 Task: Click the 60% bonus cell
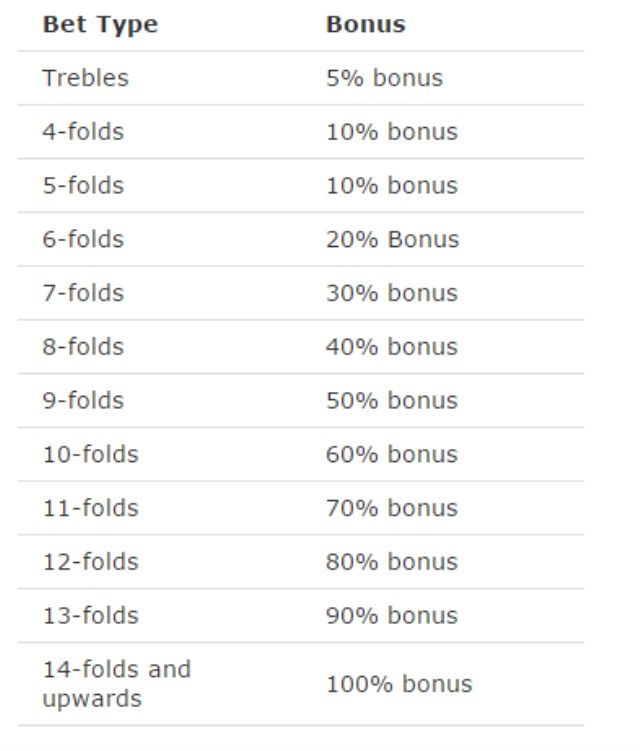pos(392,454)
